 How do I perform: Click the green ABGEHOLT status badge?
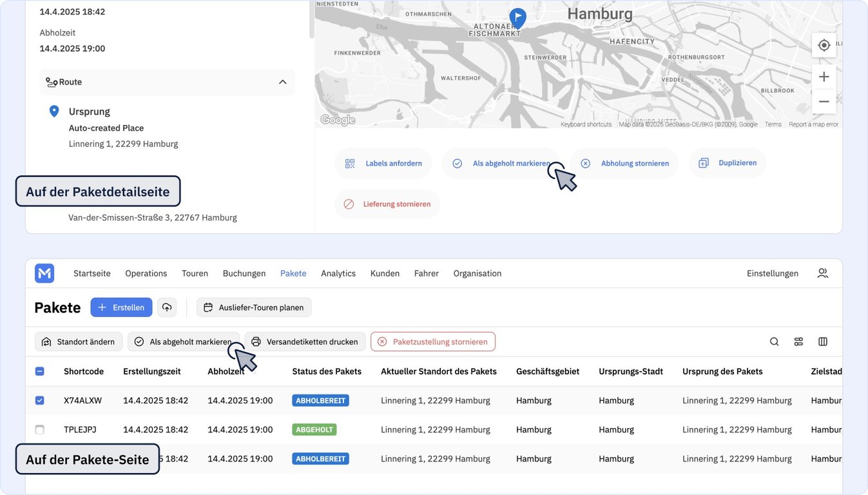tap(314, 429)
